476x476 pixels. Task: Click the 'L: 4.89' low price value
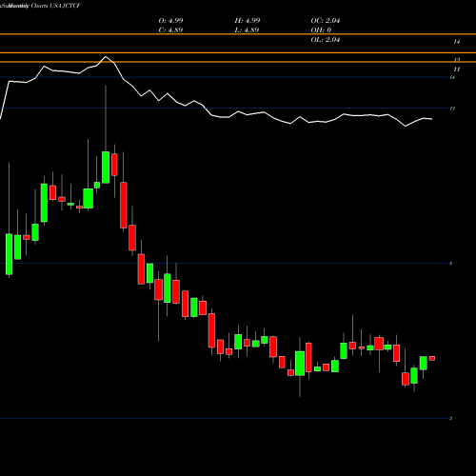pyautogui.click(x=247, y=30)
